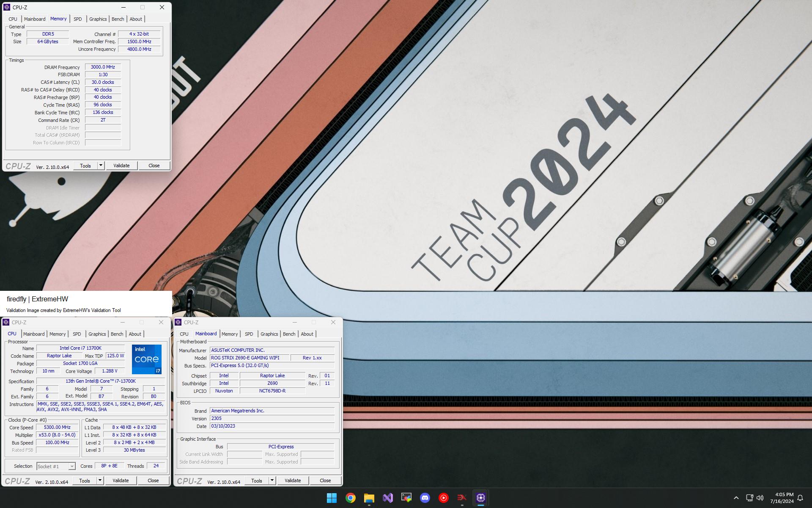Click Validate in the Mainboard window
The width and height of the screenshot is (812, 508).
pyautogui.click(x=293, y=480)
